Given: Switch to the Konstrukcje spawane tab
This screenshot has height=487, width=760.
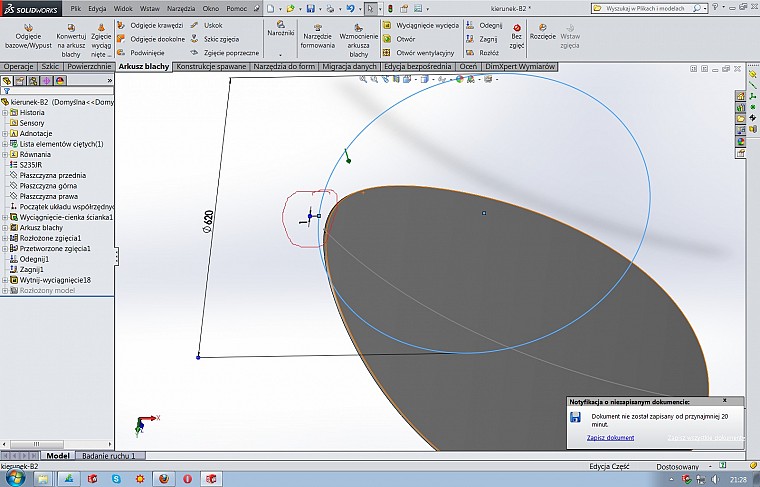Looking at the screenshot, I should tap(211, 66).
